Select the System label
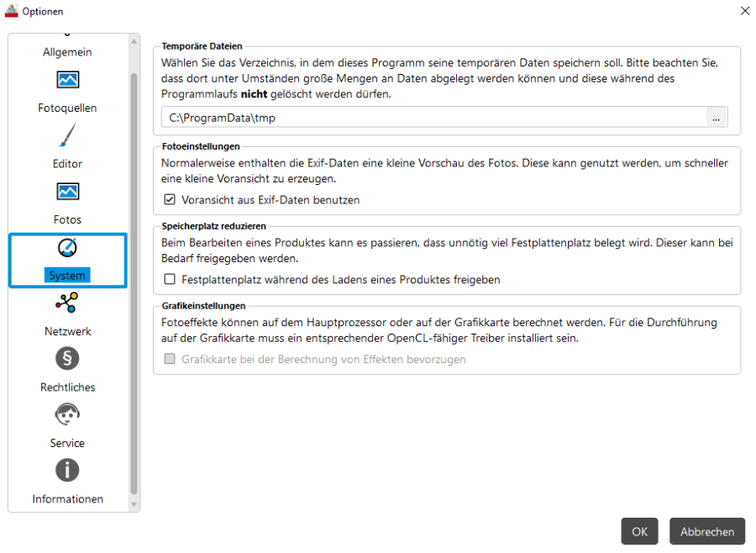 [x=67, y=276]
